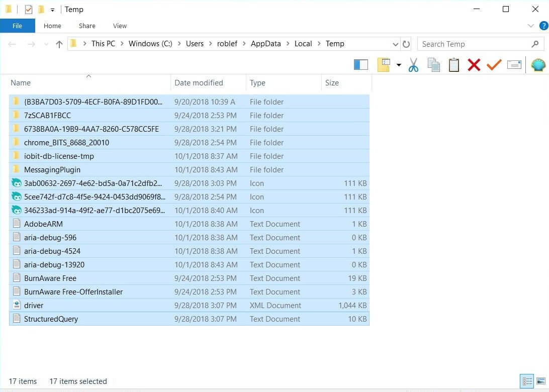The image size is (549, 392).
Task: Toggle the navigation pane layout icon
Action: tap(360, 64)
